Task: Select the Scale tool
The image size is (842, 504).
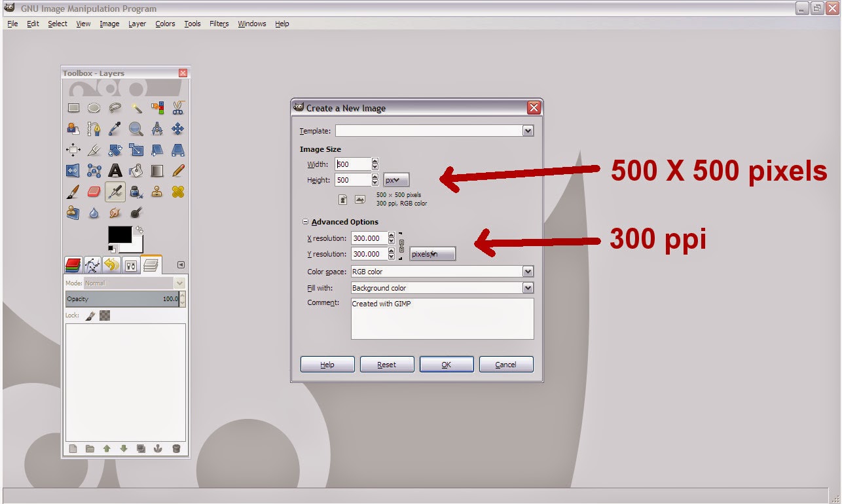Action: [136, 150]
